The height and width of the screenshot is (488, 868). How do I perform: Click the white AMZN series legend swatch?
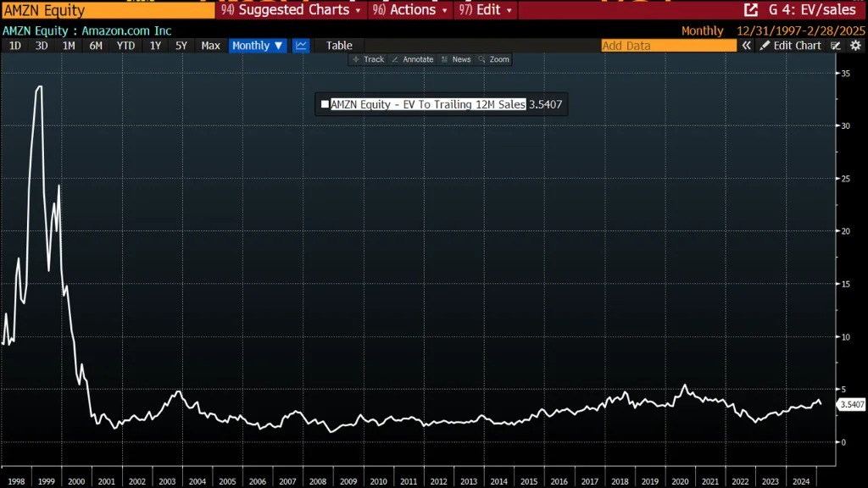pyautogui.click(x=325, y=105)
